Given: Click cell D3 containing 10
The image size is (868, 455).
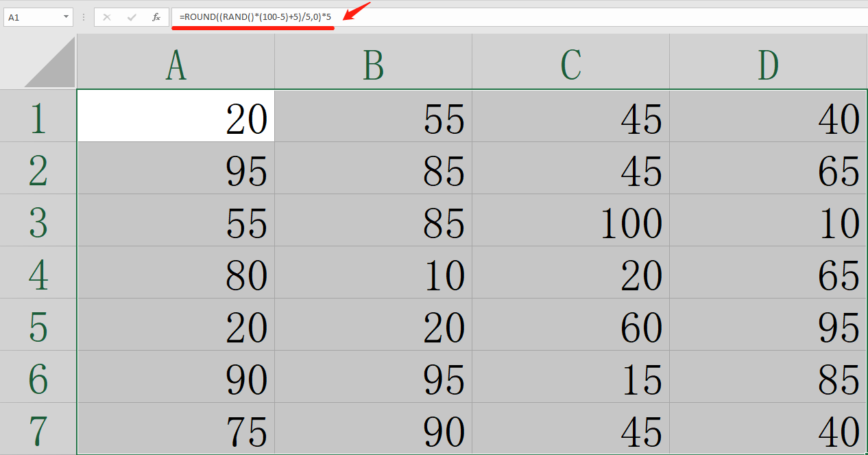Looking at the screenshot, I should [x=769, y=220].
